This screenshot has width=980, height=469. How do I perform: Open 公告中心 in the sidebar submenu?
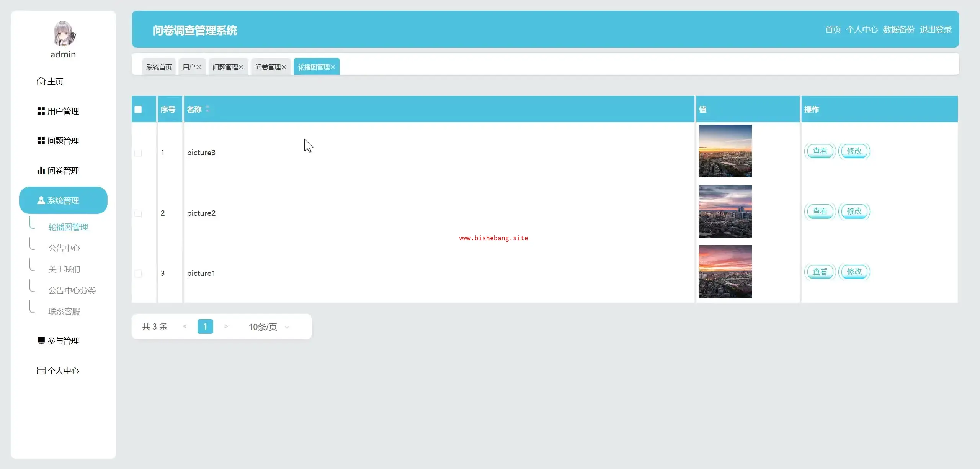point(64,248)
